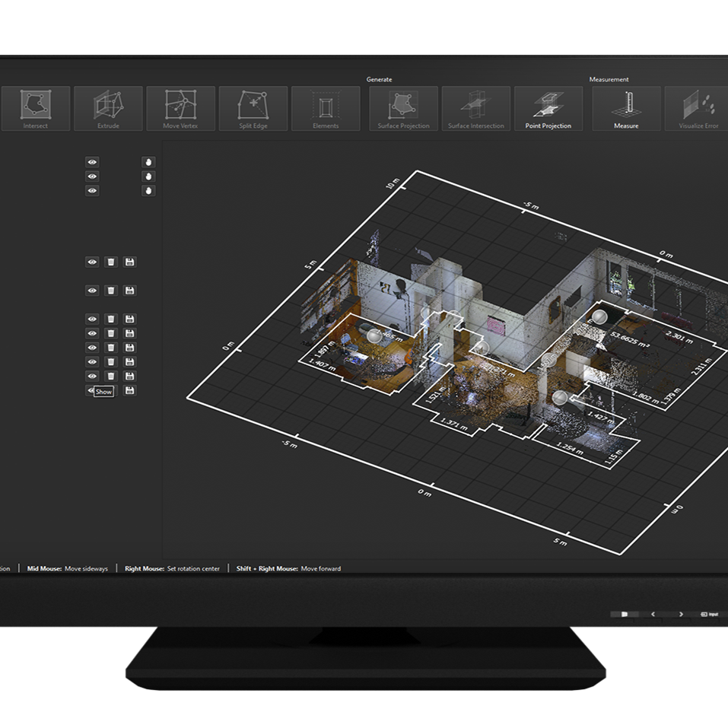Viewport: 728px width, 728px height.
Task: Toggle the eye icon in the third hand-icon row
Action: (92, 190)
